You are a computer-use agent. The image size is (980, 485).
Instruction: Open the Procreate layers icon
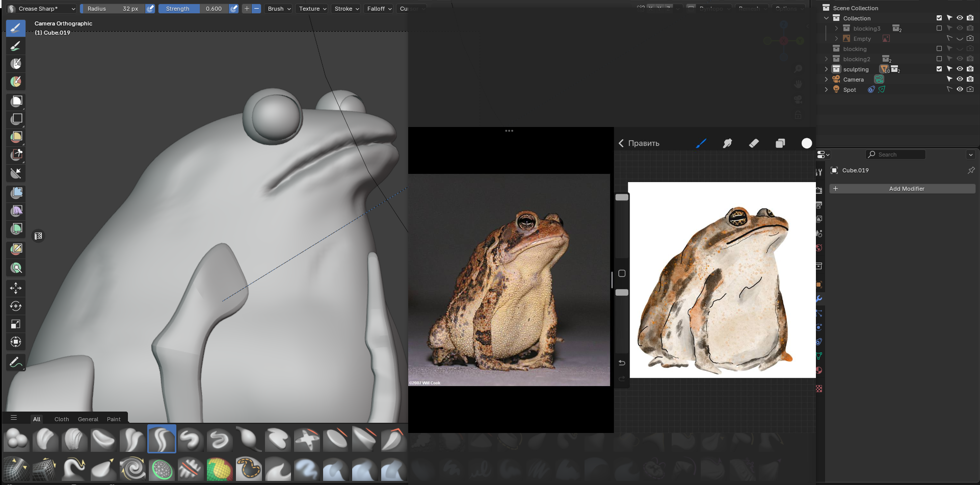click(x=780, y=143)
